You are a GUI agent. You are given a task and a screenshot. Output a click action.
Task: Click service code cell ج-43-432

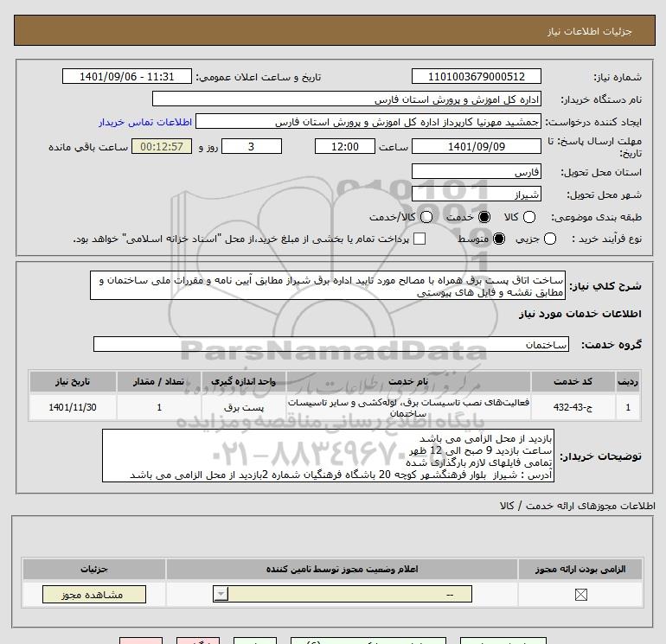click(573, 407)
